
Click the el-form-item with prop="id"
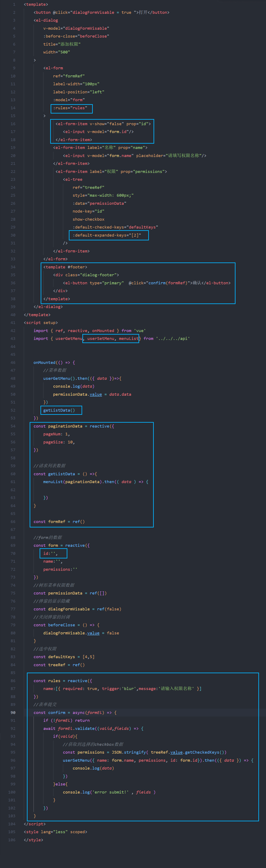tap(103, 124)
